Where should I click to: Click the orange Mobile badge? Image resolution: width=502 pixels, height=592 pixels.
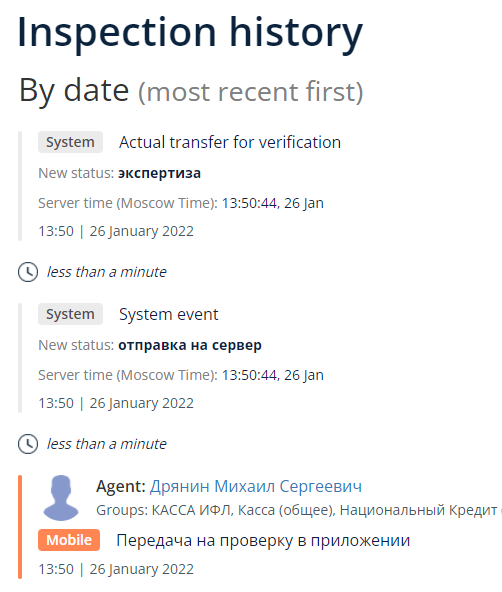point(69,540)
